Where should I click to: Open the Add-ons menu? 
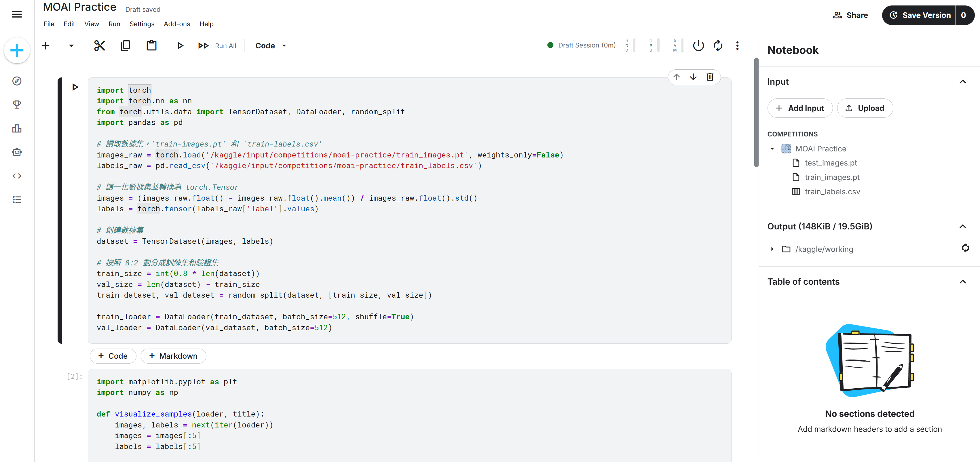tap(176, 24)
